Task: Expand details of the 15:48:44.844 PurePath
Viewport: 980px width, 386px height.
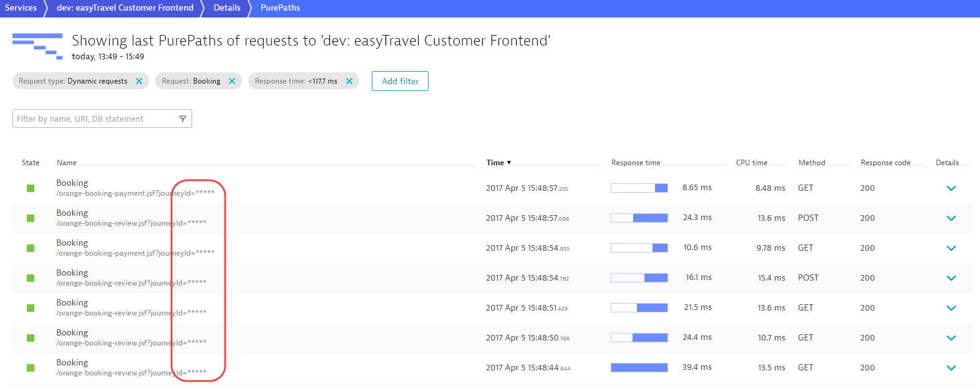Action: pyautogui.click(x=951, y=368)
